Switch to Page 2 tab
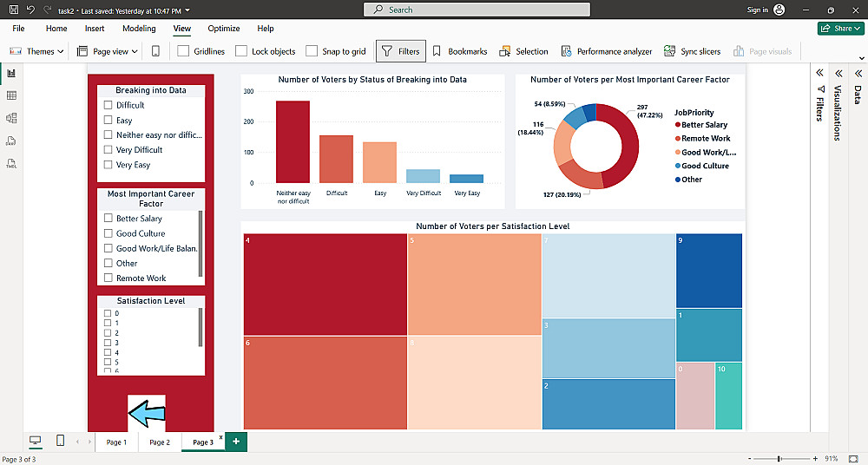This screenshot has width=868, height=465. point(160,442)
